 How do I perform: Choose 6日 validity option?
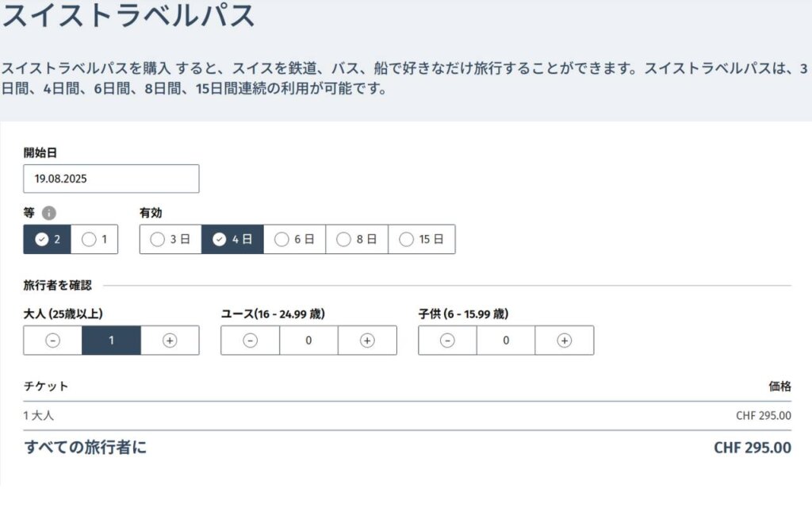[295, 240]
